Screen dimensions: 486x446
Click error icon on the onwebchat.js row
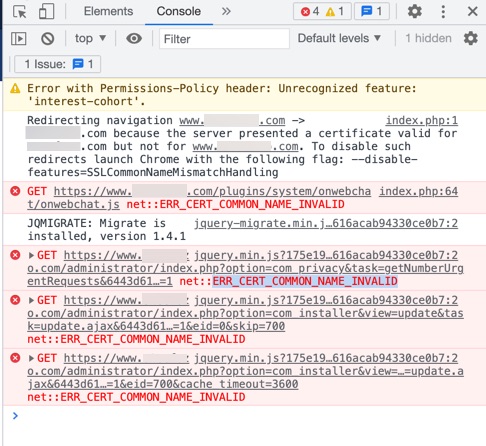point(15,191)
